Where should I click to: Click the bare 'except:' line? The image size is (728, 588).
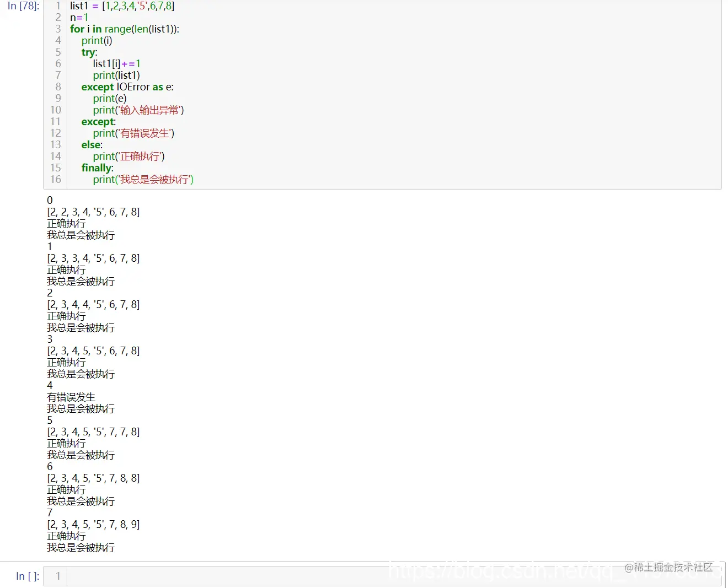pyautogui.click(x=99, y=122)
